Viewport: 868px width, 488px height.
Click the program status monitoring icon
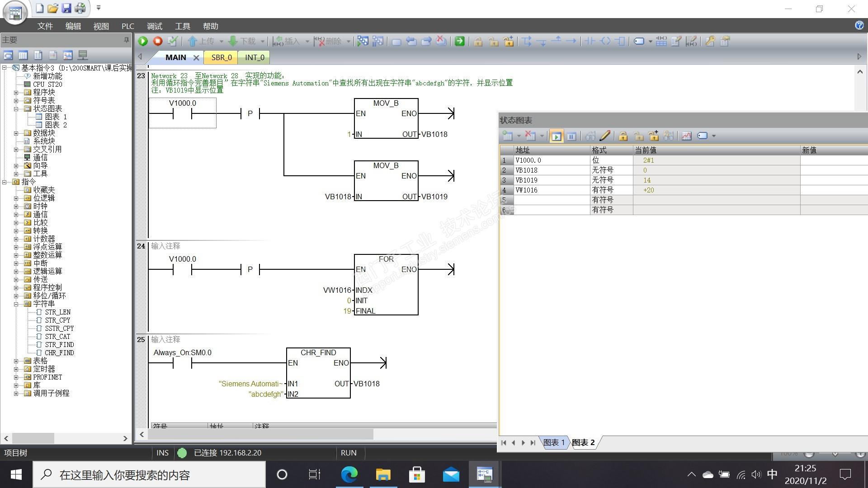363,41
